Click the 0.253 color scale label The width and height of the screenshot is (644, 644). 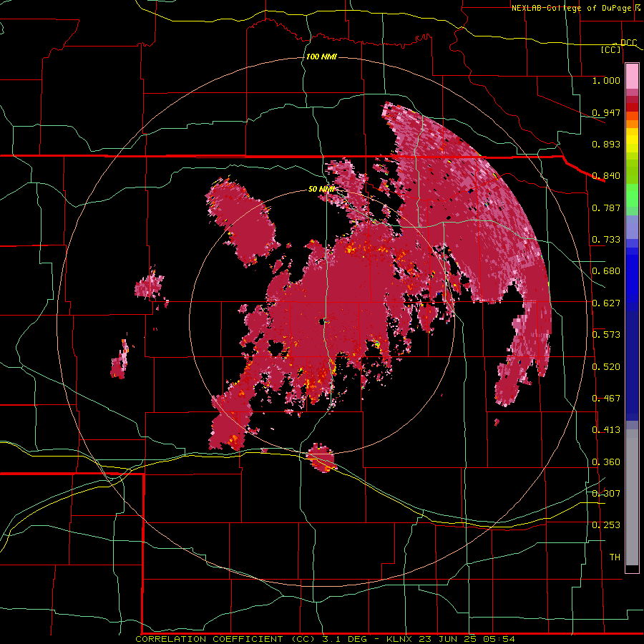(606, 525)
